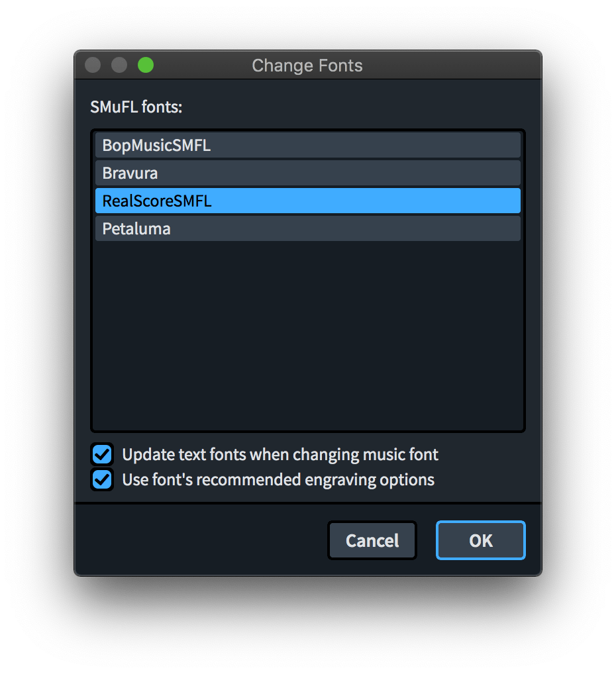Select BopMusicSMFL in the font list
The height and width of the screenshot is (674, 616).
click(307, 145)
